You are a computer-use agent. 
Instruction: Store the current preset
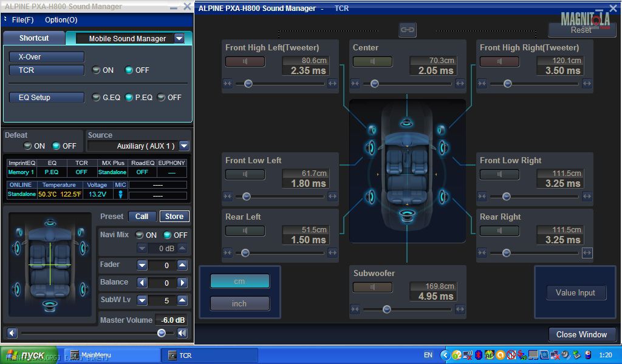(174, 216)
